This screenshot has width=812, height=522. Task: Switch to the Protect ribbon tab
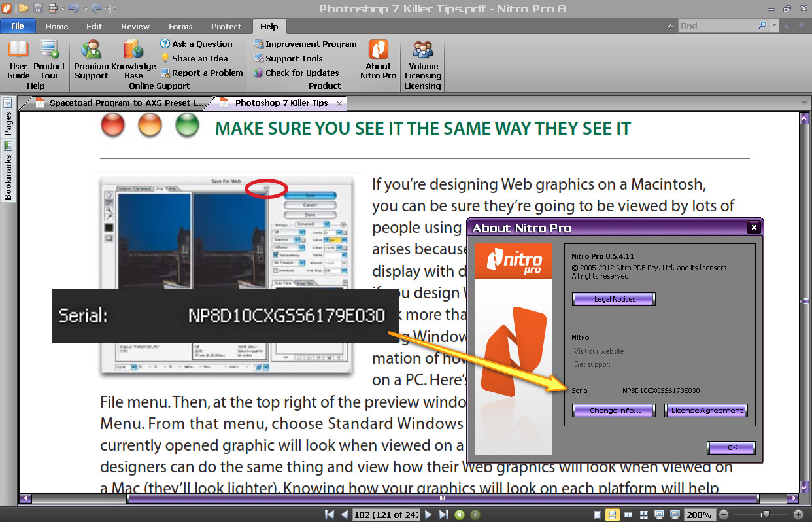click(226, 26)
